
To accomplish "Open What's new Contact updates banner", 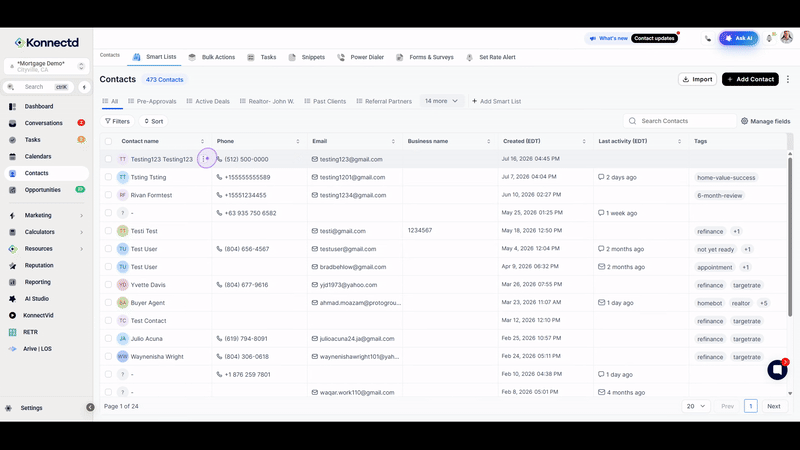I will pyautogui.click(x=633, y=38).
